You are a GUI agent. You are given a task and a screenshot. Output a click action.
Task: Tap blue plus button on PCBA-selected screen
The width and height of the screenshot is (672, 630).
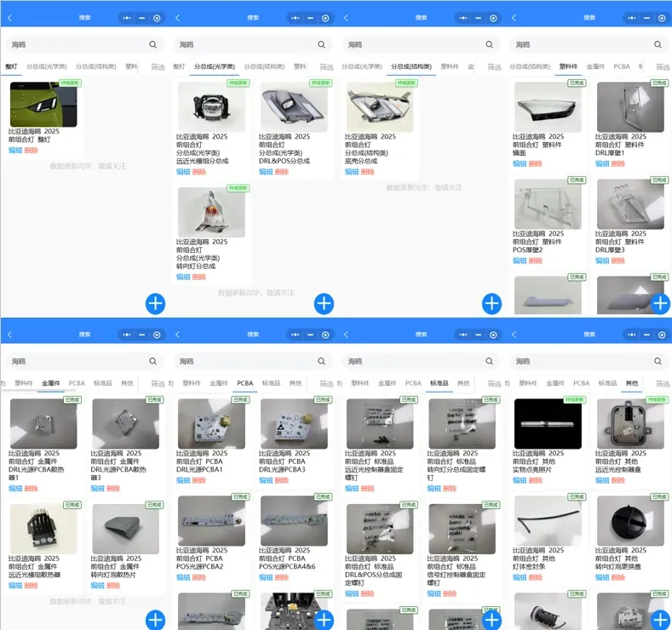(x=324, y=620)
